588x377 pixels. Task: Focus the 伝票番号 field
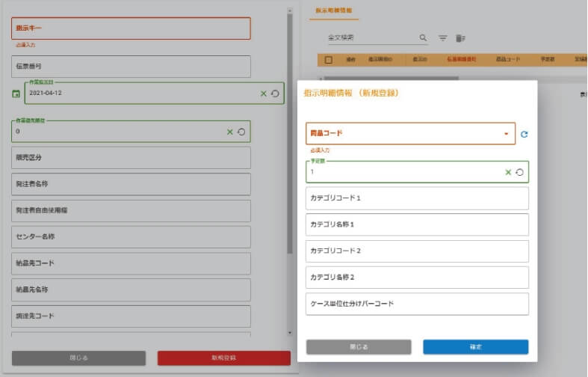point(131,67)
